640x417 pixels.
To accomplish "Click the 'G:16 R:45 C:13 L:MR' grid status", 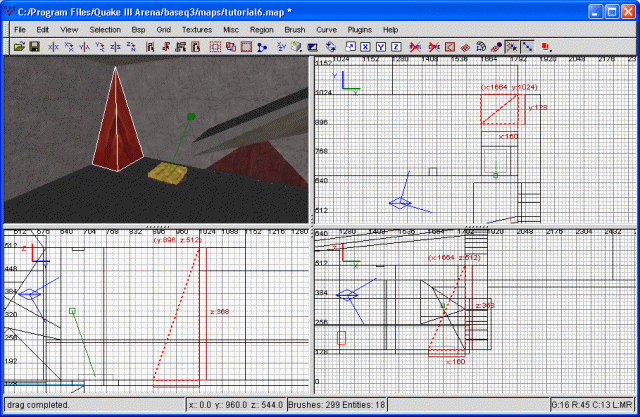I will [592, 405].
